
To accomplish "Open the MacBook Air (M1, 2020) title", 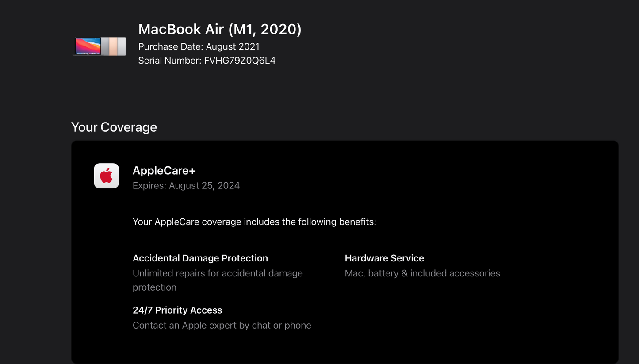I will (220, 29).
